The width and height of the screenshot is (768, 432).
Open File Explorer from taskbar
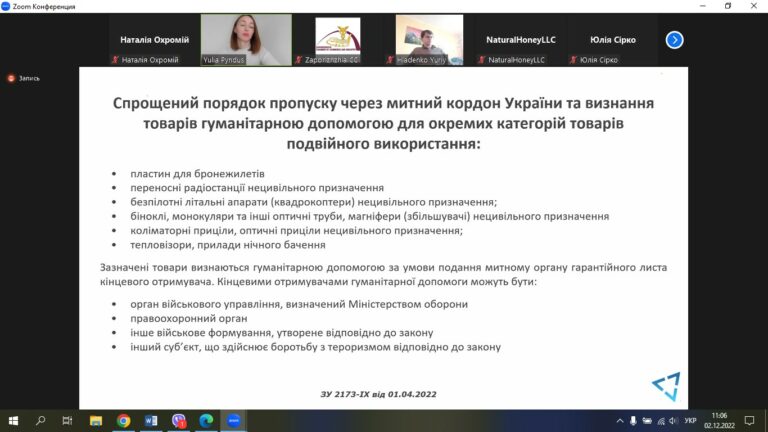[x=96, y=421]
